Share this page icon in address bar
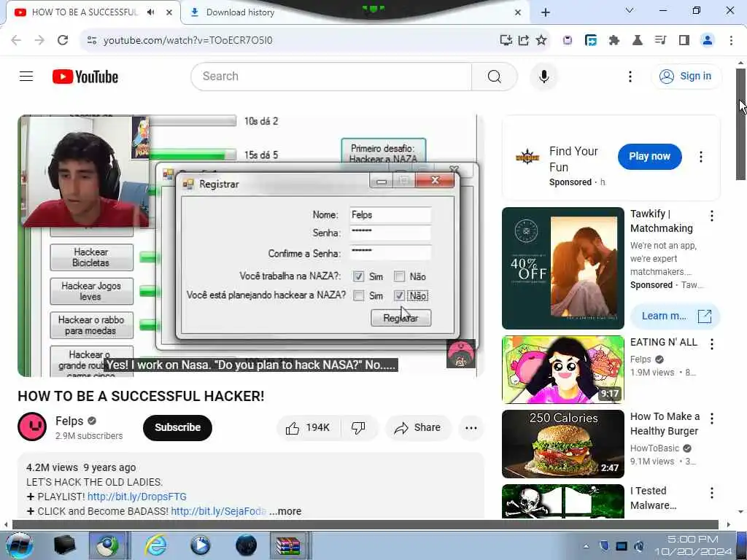The width and height of the screenshot is (747, 560). tap(524, 40)
